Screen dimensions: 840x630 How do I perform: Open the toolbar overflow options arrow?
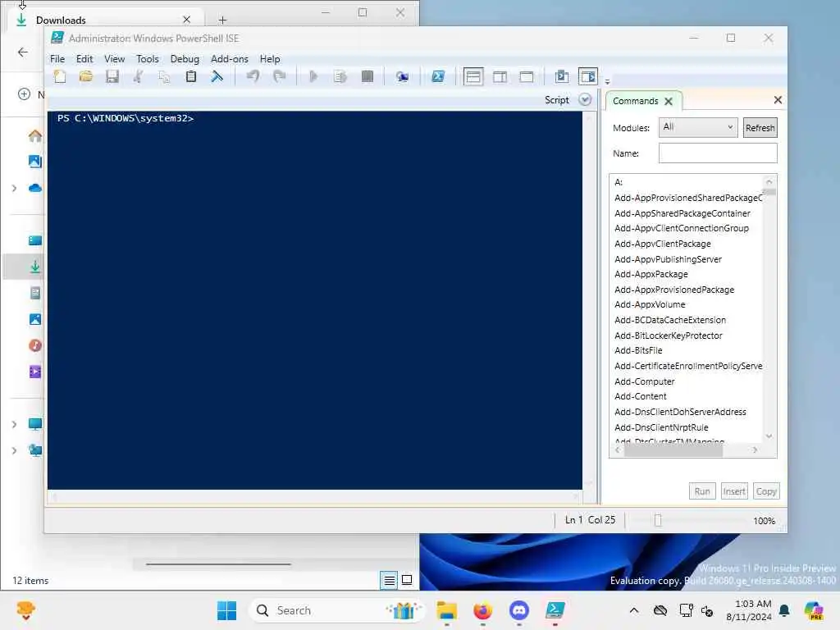click(x=608, y=82)
